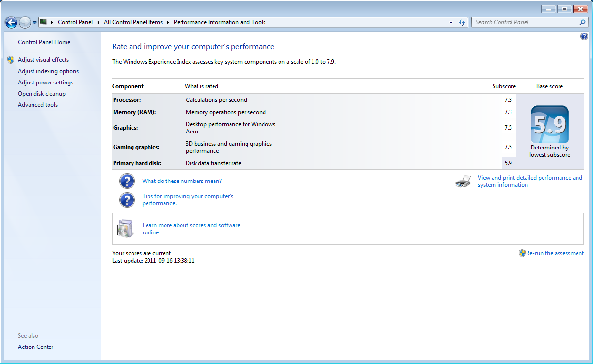Click the greyed-out Forward arrow button
The width and height of the screenshot is (593, 364).
[x=25, y=22]
